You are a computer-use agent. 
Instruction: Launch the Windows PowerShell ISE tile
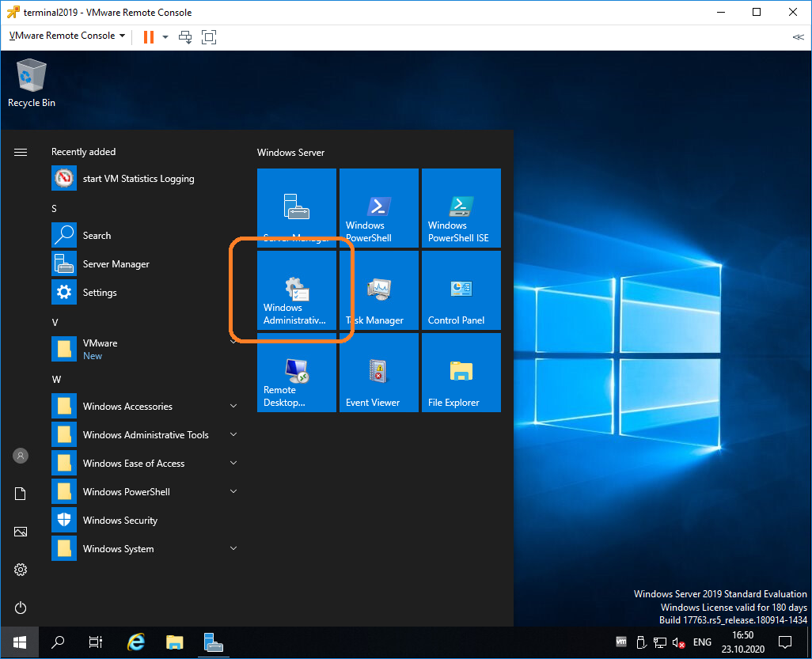pyautogui.click(x=461, y=208)
